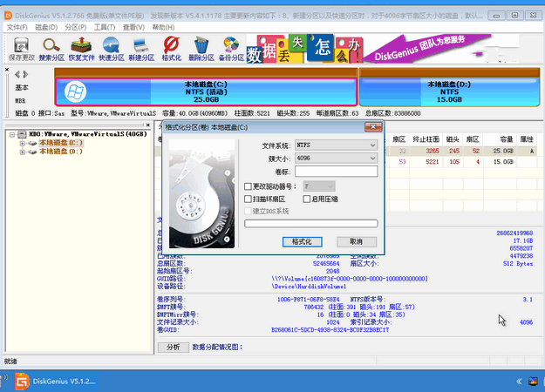Screen dimensions: 545x392
Task: Expand 本地磁盘(D:) tree node
Action: (x=23, y=152)
